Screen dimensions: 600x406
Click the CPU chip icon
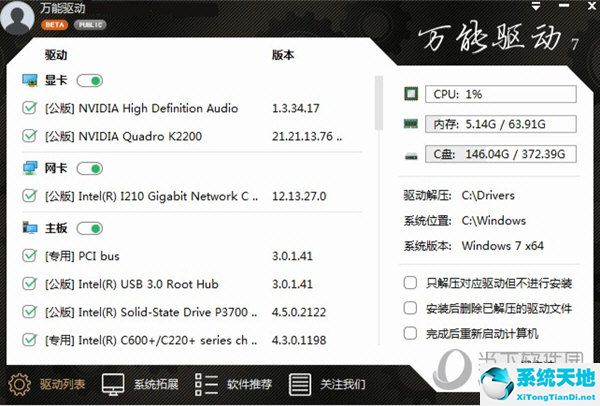pos(411,94)
